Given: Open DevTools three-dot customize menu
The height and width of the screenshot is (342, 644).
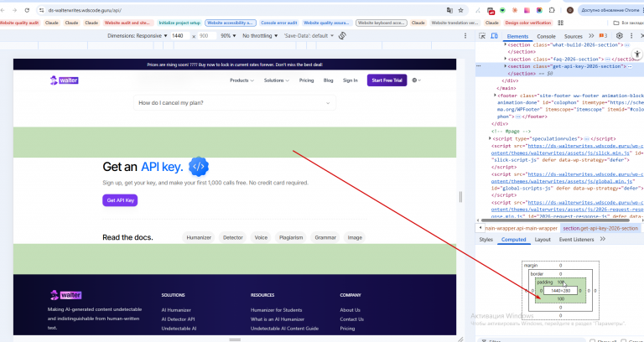Looking at the screenshot, I should coord(631,36).
